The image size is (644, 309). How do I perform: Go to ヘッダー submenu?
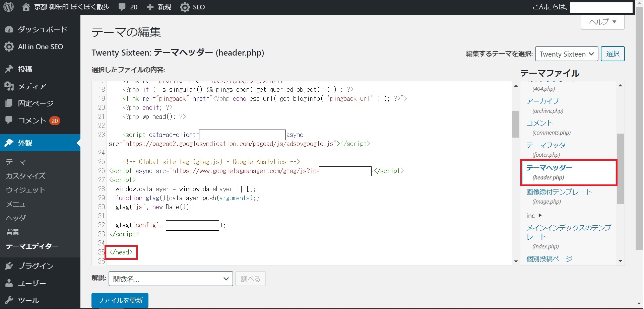19,218
